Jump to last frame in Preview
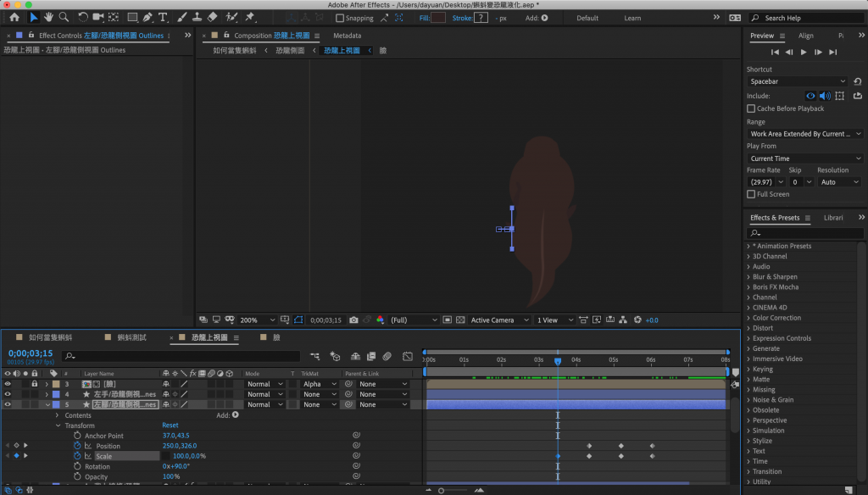 tap(832, 52)
